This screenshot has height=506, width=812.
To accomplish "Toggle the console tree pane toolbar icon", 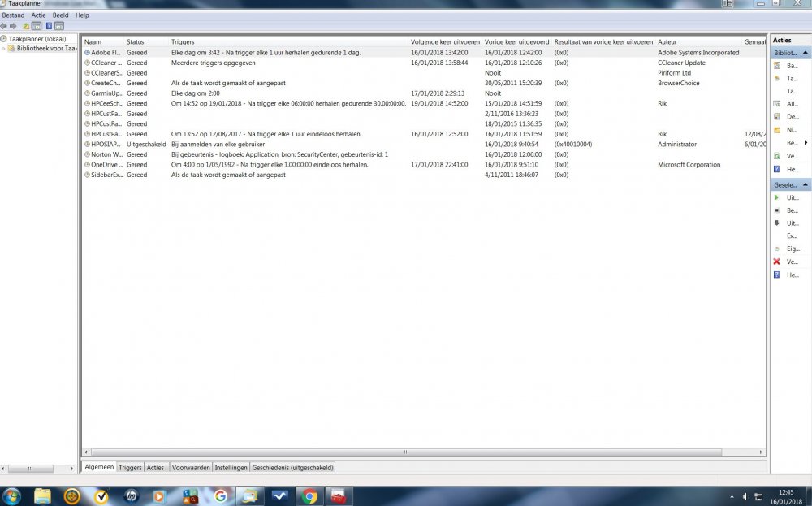I will (x=37, y=26).
